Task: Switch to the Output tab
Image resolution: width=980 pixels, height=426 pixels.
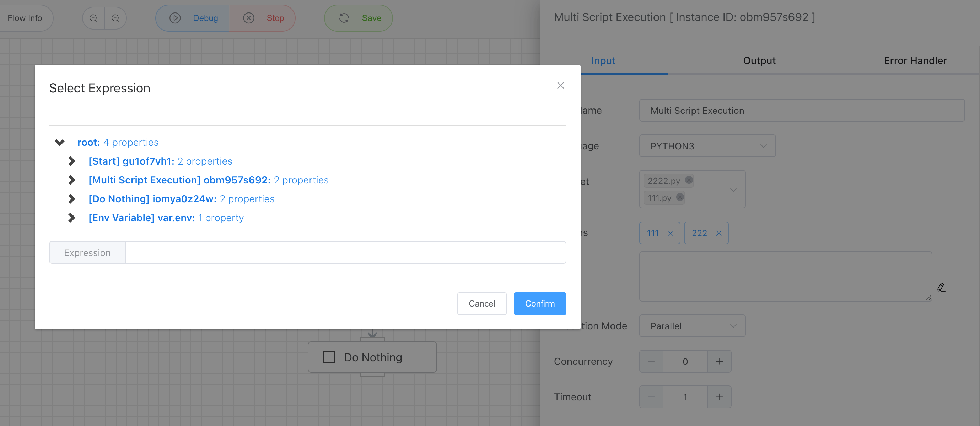Action: (759, 60)
